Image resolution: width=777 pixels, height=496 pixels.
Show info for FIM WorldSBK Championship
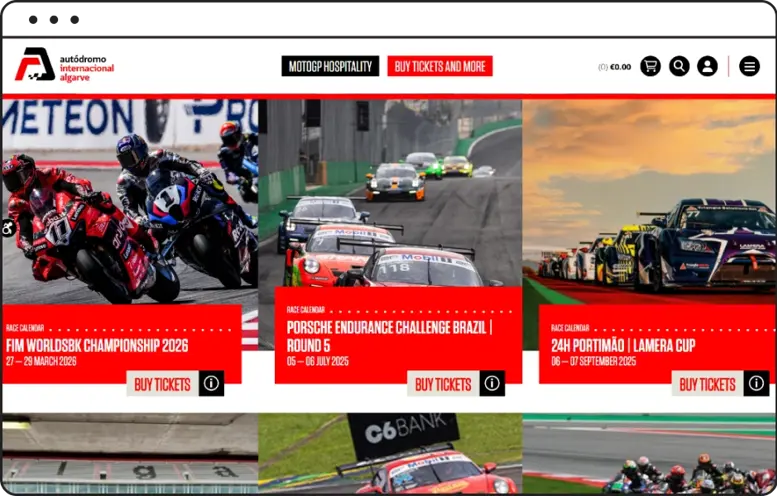tap(211, 384)
